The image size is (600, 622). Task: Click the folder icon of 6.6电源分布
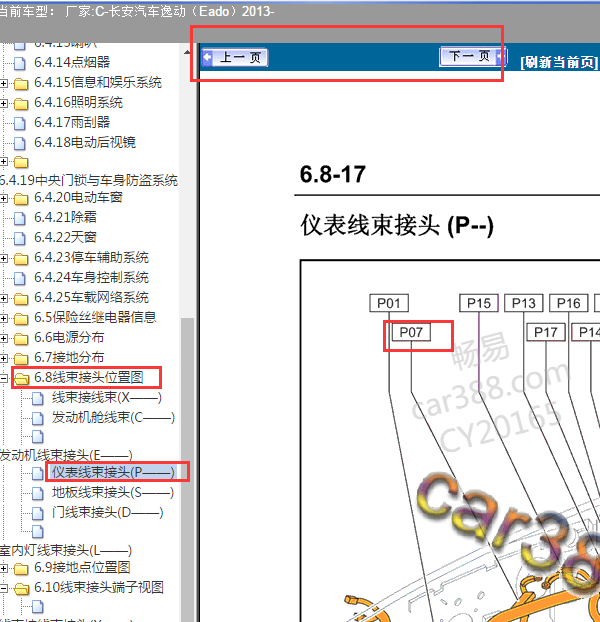coord(21,338)
